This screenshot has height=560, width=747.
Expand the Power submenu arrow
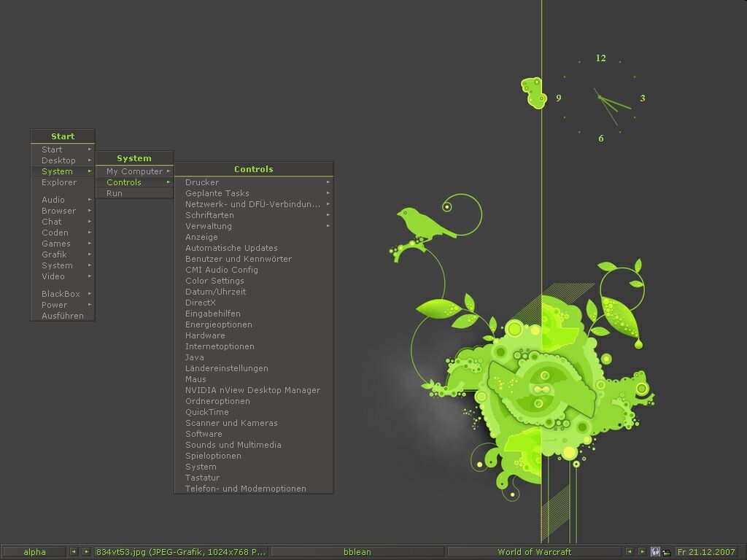pyautogui.click(x=90, y=305)
